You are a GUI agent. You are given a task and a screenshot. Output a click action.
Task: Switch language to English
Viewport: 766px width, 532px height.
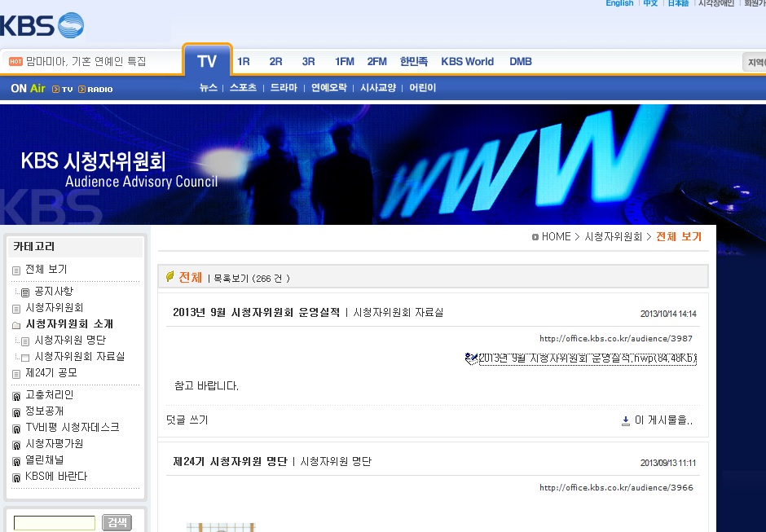click(x=619, y=3)
